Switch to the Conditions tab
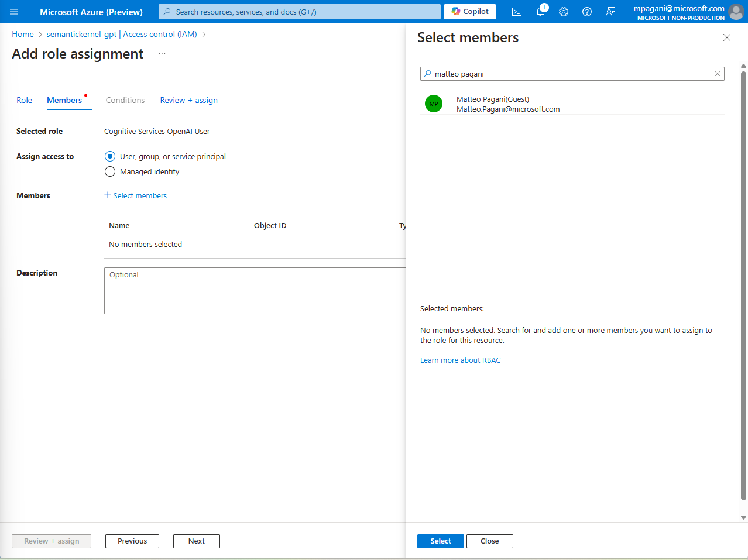Viewport: 748px width, 560px height. click(125, 100)
